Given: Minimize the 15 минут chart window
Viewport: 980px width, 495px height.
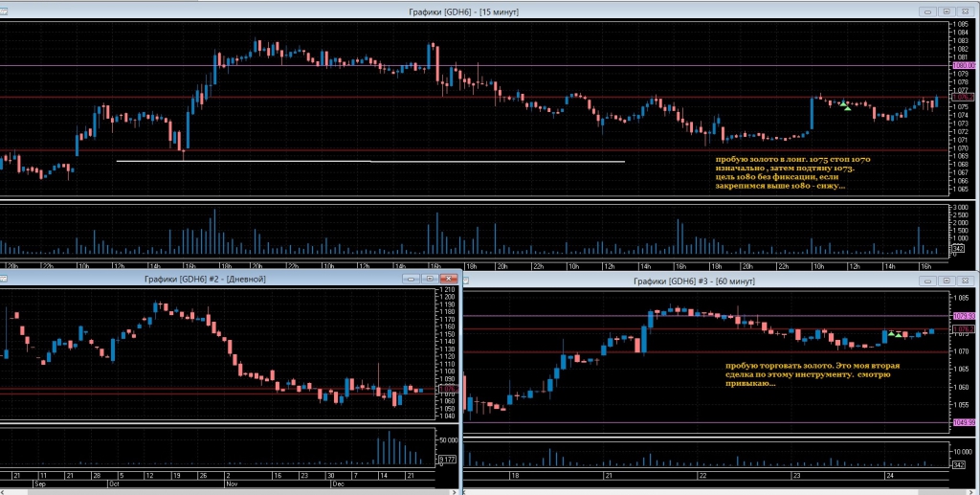Looking at the screenshot, I should click(x=925, y=11).
